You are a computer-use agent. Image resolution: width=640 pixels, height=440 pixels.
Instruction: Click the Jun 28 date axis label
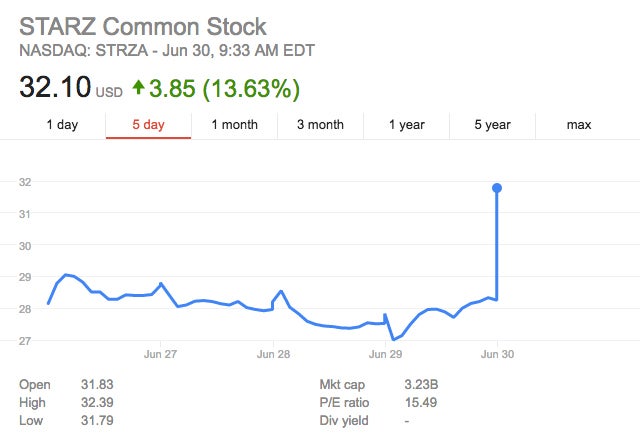click(x=273, y=354)
